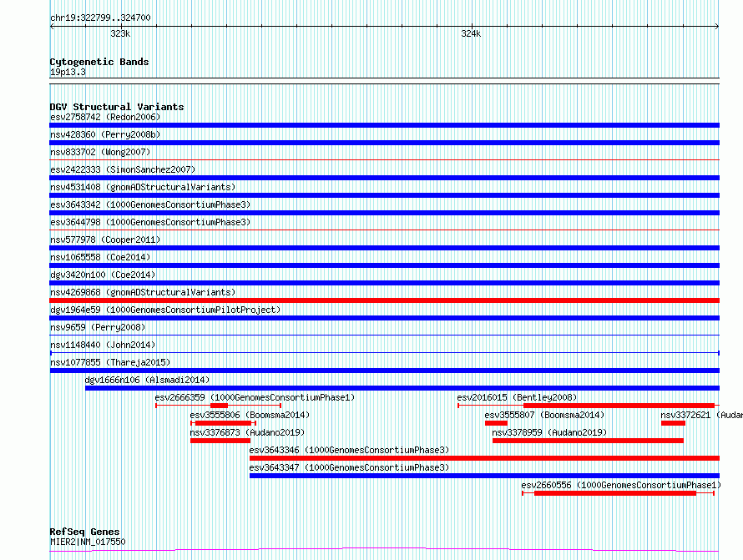The width and height of the screenshot is (743, 560).
Task: Select esv3643342 (1000GenomesConsortiumPhase3) label
Action: click(150, 204)
